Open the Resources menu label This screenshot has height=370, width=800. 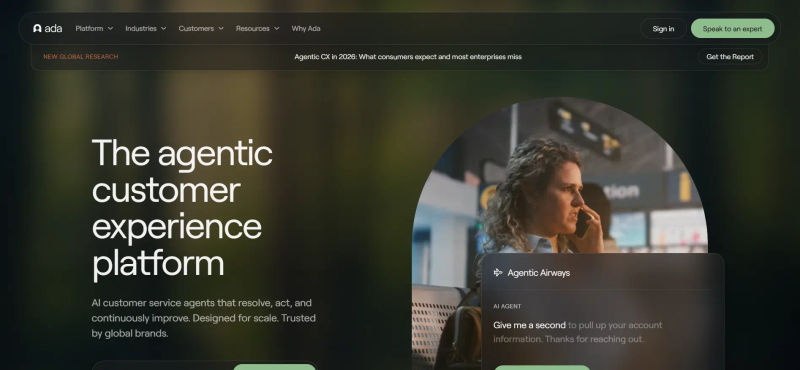pos(253,29)
